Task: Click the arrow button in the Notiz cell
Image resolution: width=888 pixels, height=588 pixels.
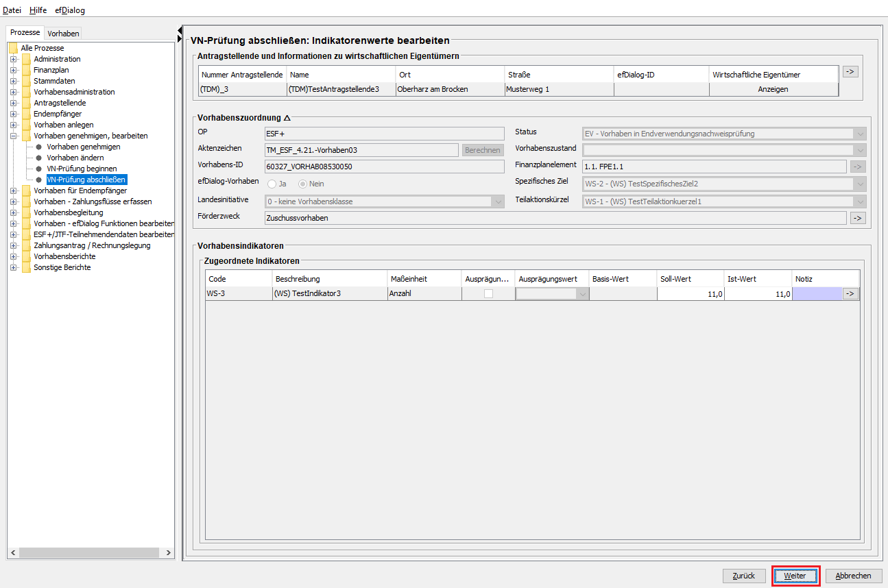Action: (x=850, y=293)
